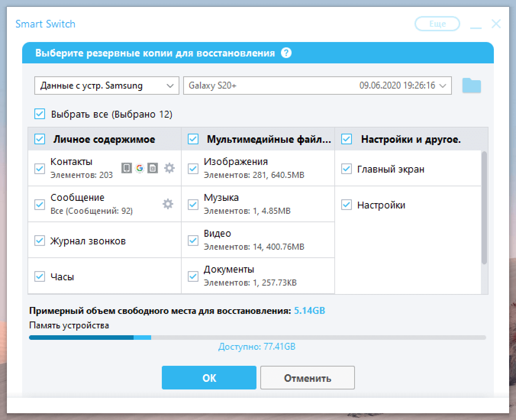The width and height of the screenshot is (516, 420).
Task: Click the text Все (Сообщений: 92)
Action: pyautogui.click(x=92, y=211)
